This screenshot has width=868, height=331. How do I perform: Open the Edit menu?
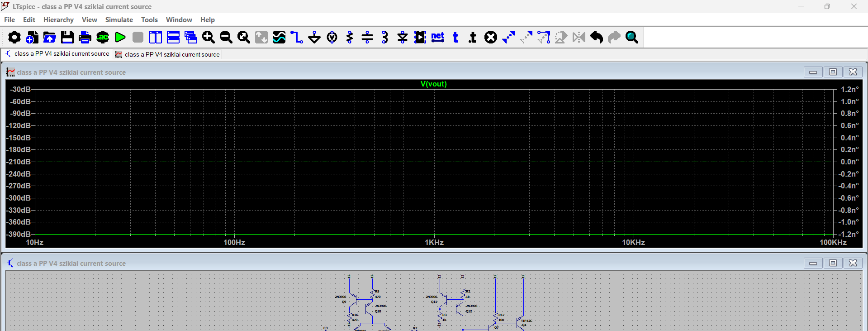[x=29, y=20]
